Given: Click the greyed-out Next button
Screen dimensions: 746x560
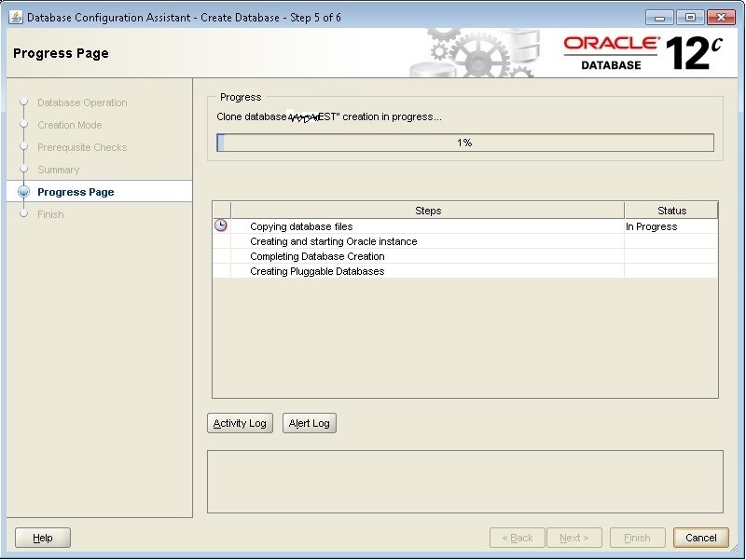Looking at the screenshot, I should (x=574, y=538).
